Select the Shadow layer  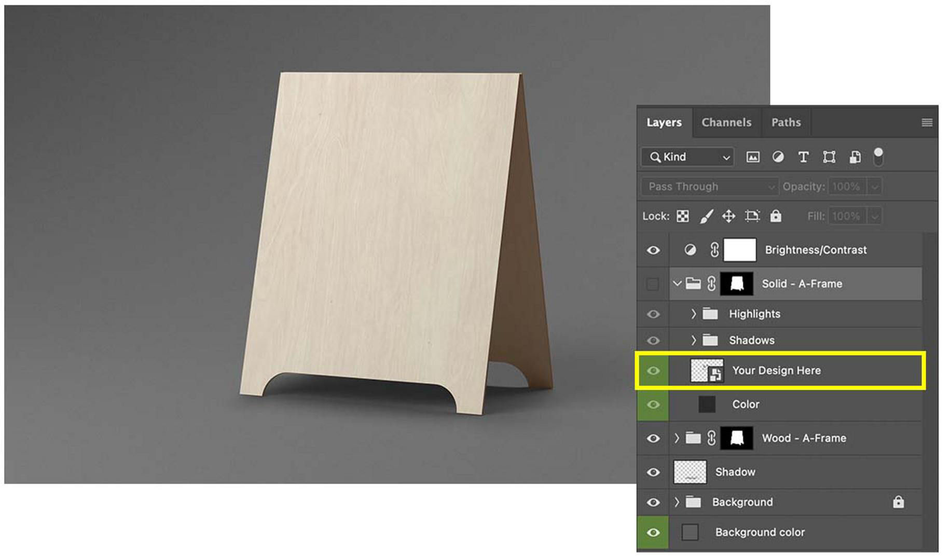click(x=735, y=472)
